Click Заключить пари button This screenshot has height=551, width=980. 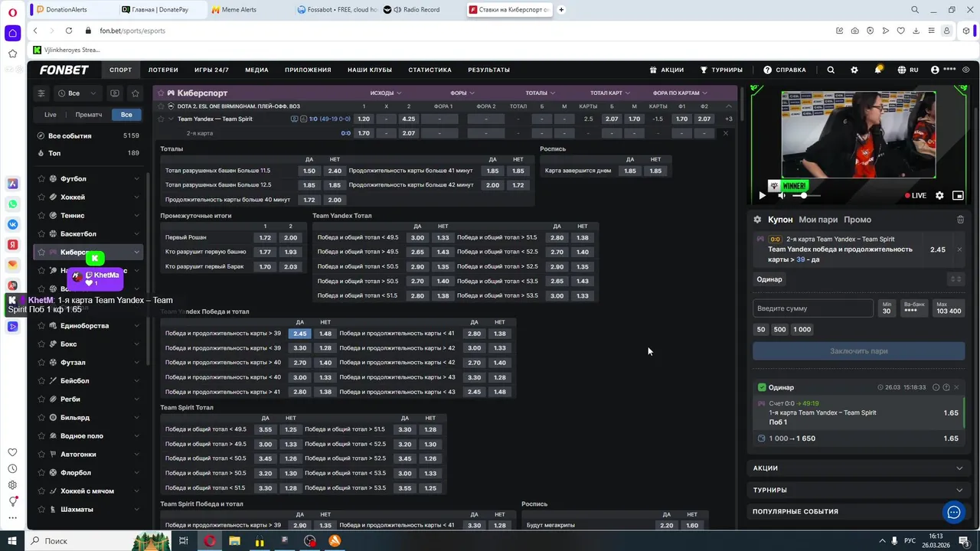tap(858, 351)
